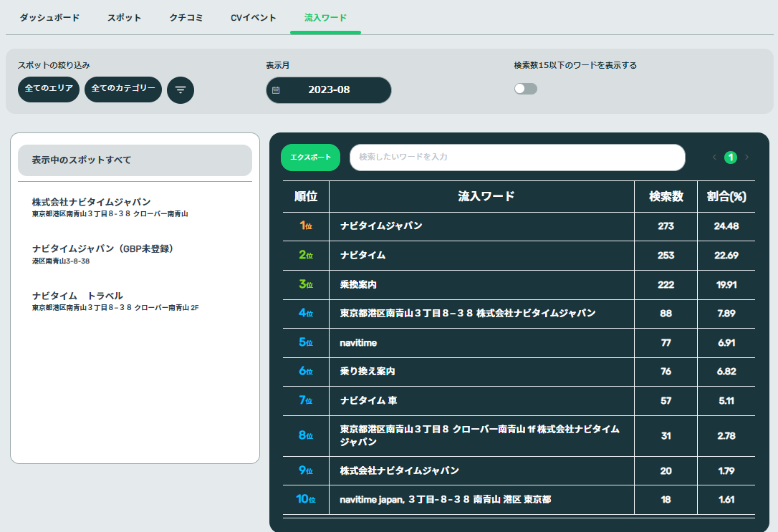778x532 pixels.
Task: Click rank 10 keyword starting navitime japan
Action: tap(446, 500)
